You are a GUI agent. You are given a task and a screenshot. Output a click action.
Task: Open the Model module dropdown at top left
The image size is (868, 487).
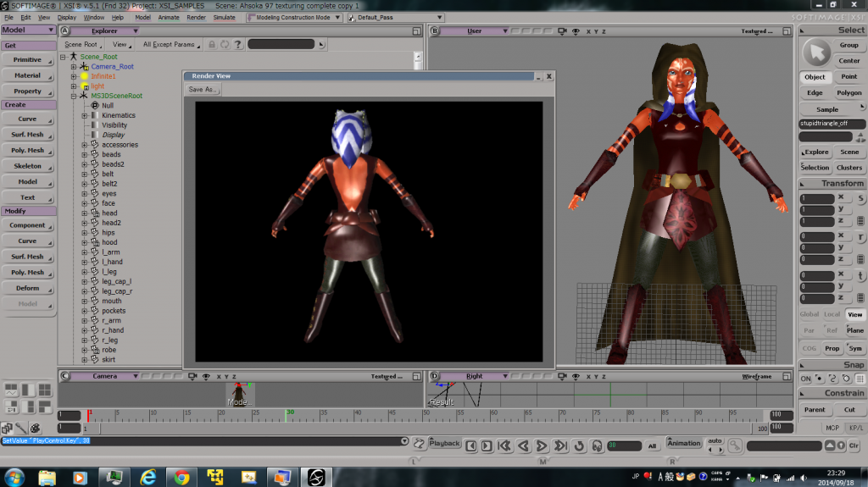(28, 30)
